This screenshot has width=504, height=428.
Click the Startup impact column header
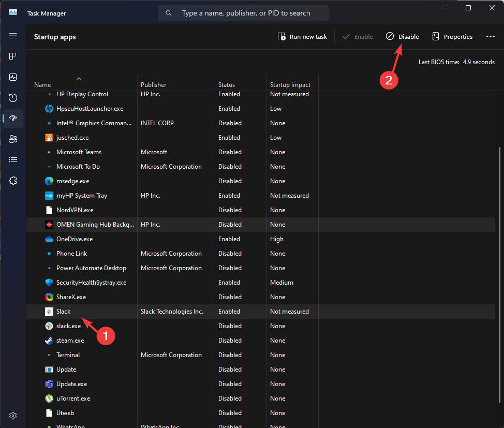click(x=290, y=84)
